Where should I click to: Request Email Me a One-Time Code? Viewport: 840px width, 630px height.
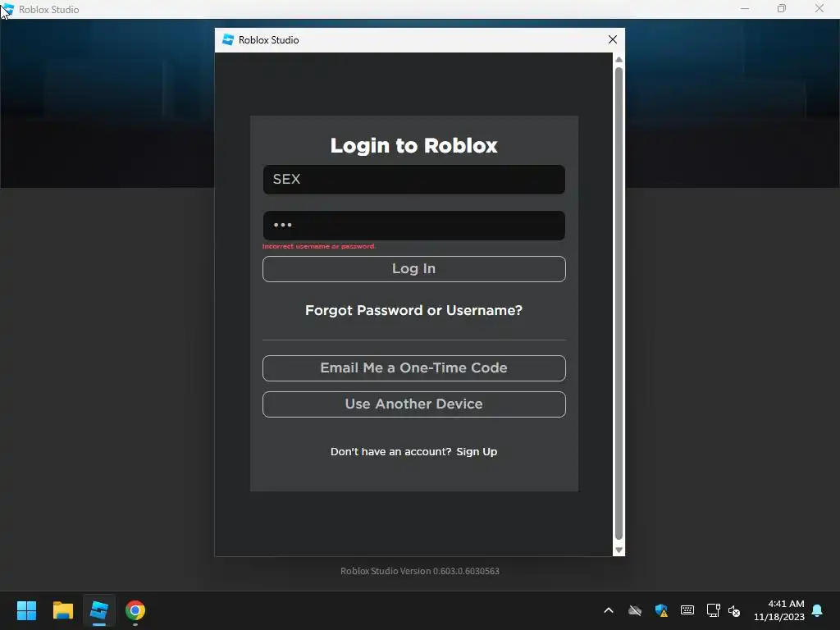[413, 368]
